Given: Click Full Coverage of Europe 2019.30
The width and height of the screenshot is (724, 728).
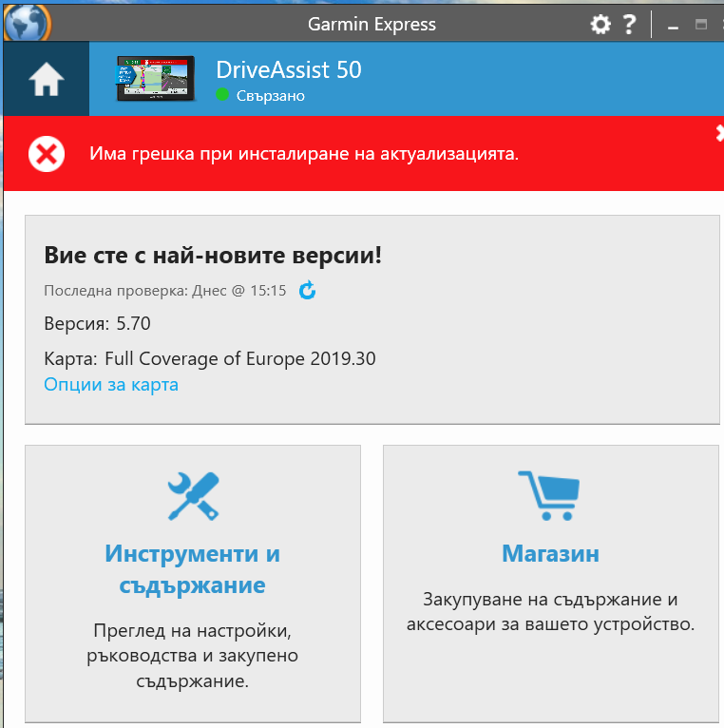Looking at the screenshot, I should tap(240, 358).
